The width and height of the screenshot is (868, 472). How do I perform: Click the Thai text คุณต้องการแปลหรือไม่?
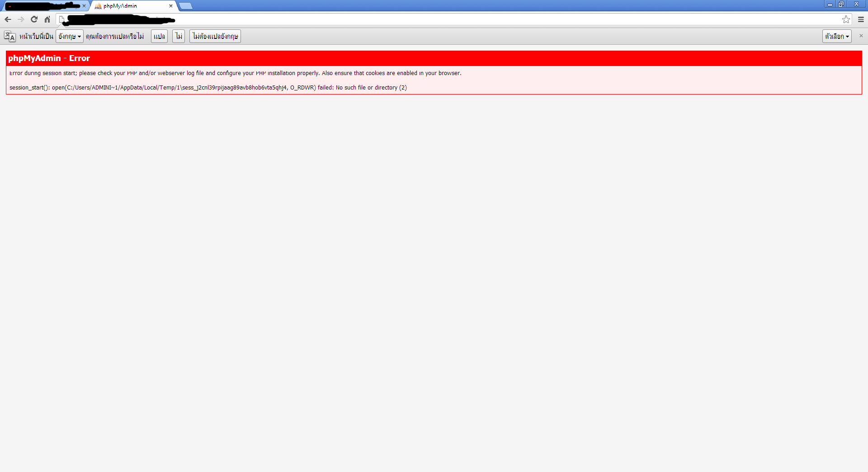pyautogui.click(x=115, y=36)
